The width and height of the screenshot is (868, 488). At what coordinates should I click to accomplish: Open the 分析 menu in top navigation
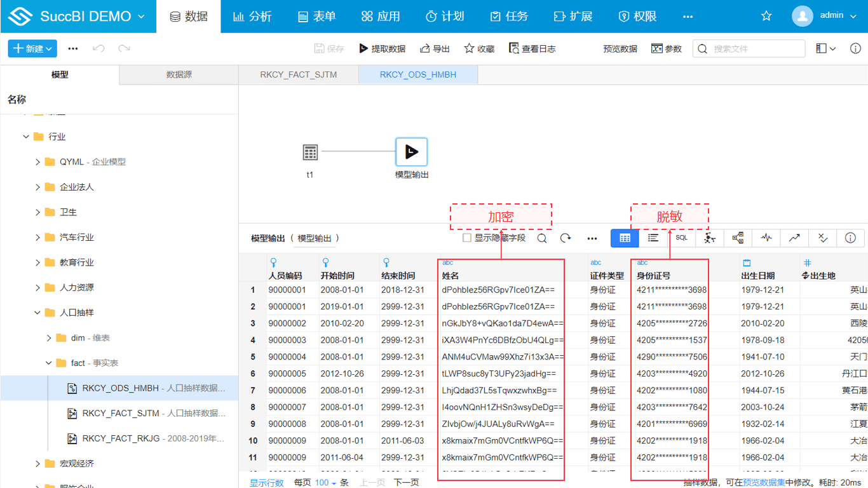coord(252,17)
